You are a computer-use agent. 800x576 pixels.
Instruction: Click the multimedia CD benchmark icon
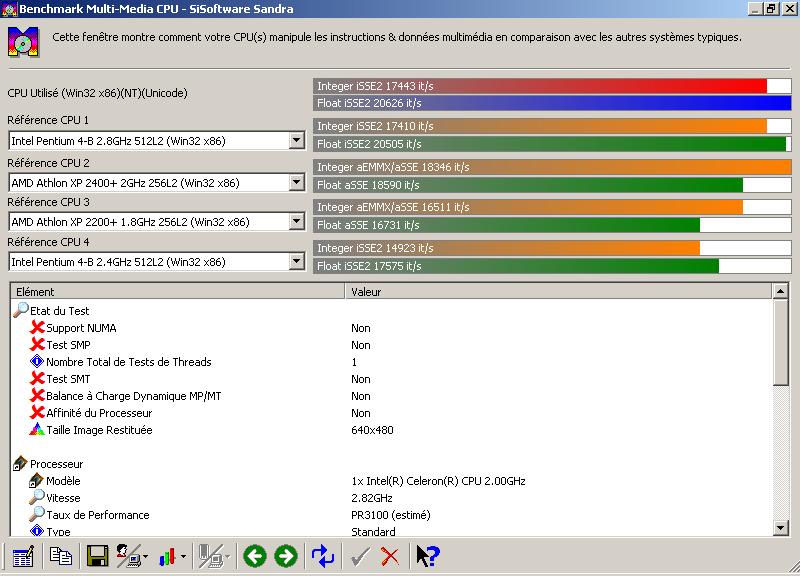[23, 42]
